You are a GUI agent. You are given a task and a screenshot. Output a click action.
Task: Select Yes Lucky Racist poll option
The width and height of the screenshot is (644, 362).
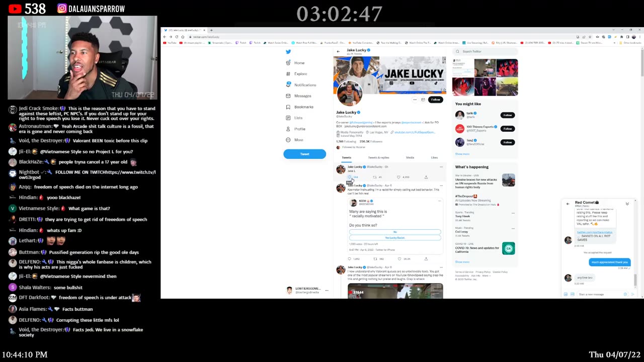pyautogui.click(x=395, y=237)
